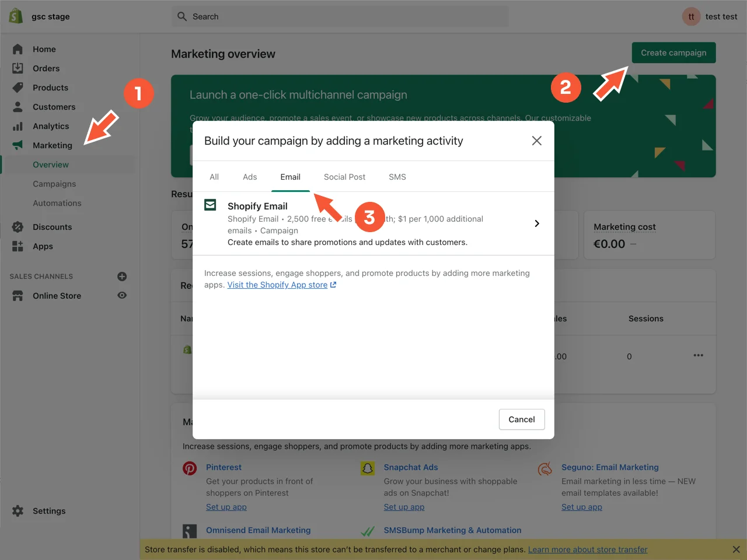Click the Online Store channel label
The image size is (747, 560).
(57, 296)
